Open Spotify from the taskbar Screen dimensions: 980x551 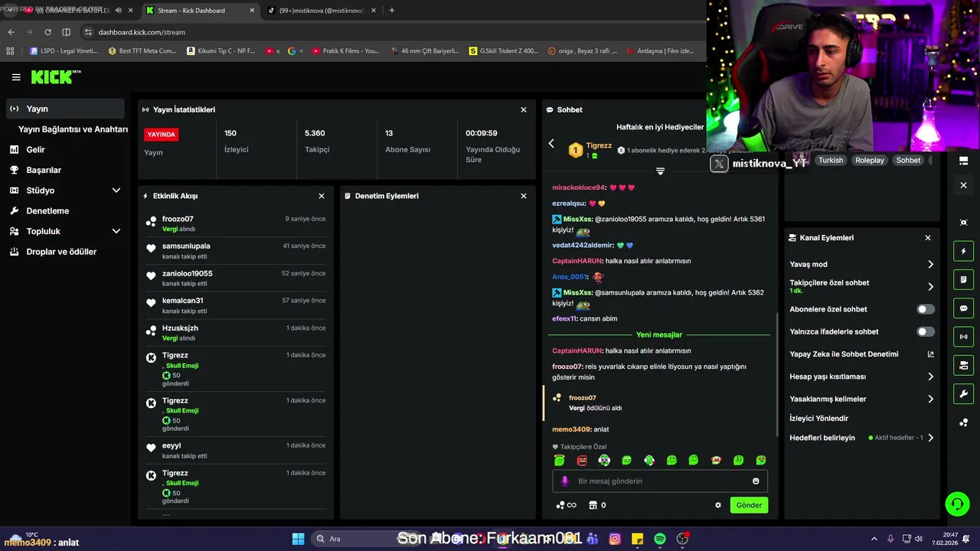pos(660,539)
